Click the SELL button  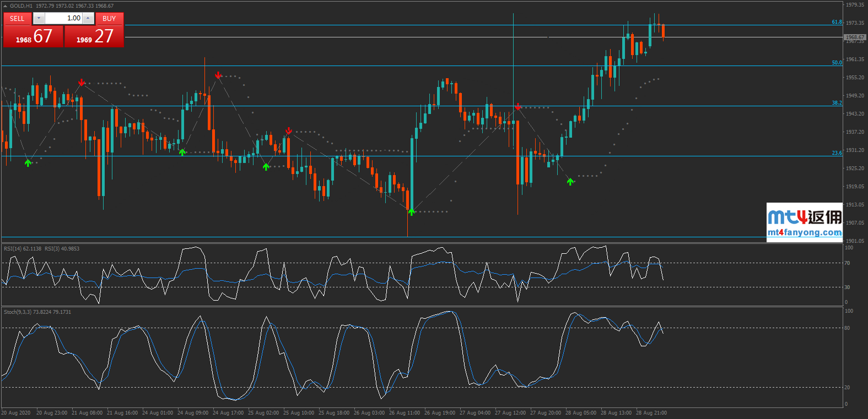click(x=17, y=19)
